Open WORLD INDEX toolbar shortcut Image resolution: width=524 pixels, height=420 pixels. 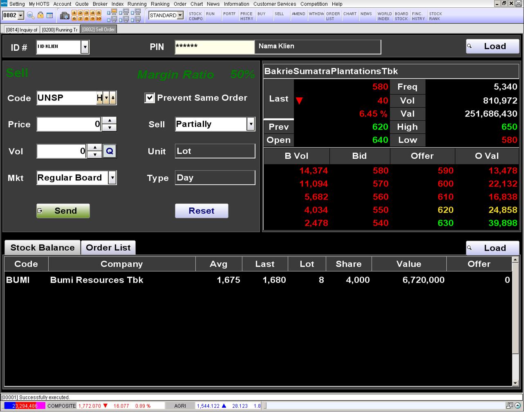pyautogui.click(x=384, y=16)
